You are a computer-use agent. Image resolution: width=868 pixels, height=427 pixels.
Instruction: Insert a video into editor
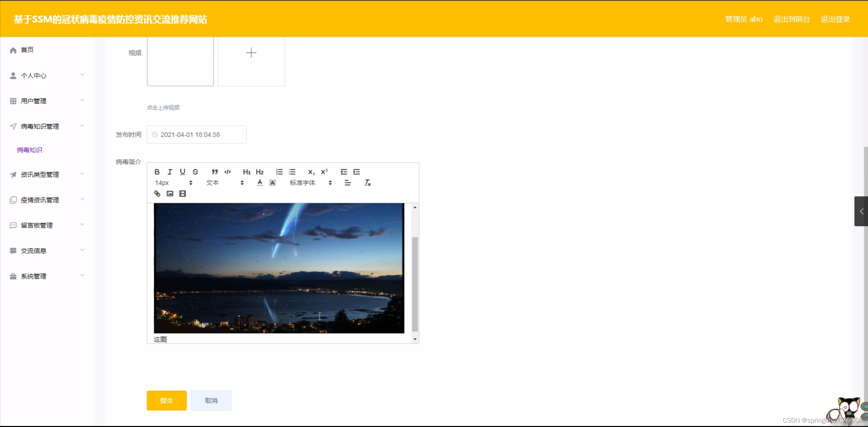(x=183, y=194)
